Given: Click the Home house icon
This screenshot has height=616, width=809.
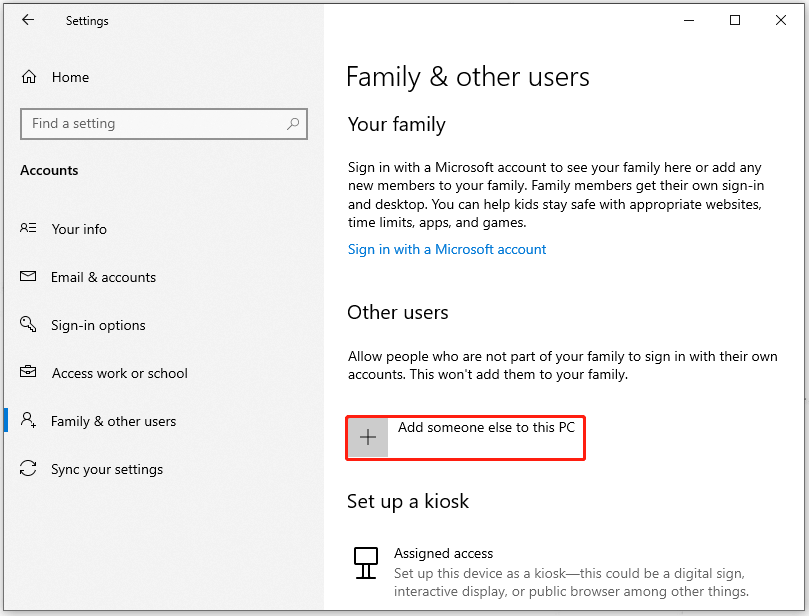Looking at the screenshot, I should click(29, 77).
